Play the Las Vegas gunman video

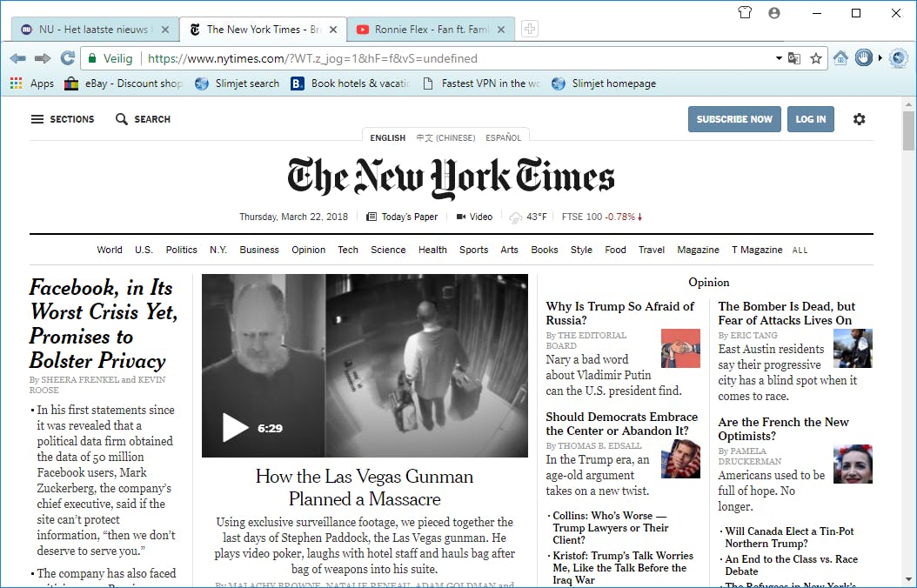point(235,428)
